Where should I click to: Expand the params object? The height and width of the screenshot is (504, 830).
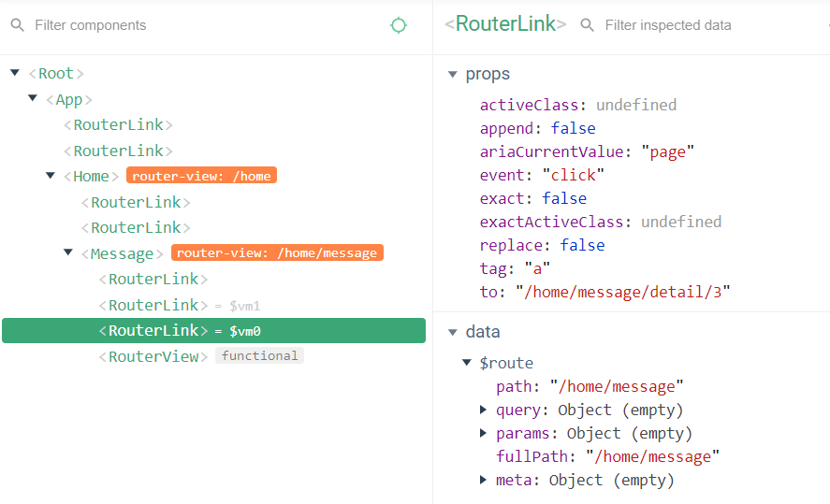pyautogui.click(x=483, y=433)
